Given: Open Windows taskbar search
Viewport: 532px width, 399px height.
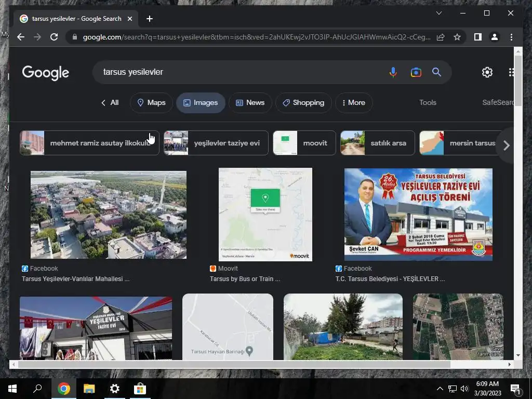Looking at the screenshot, I should coord(37,389).
